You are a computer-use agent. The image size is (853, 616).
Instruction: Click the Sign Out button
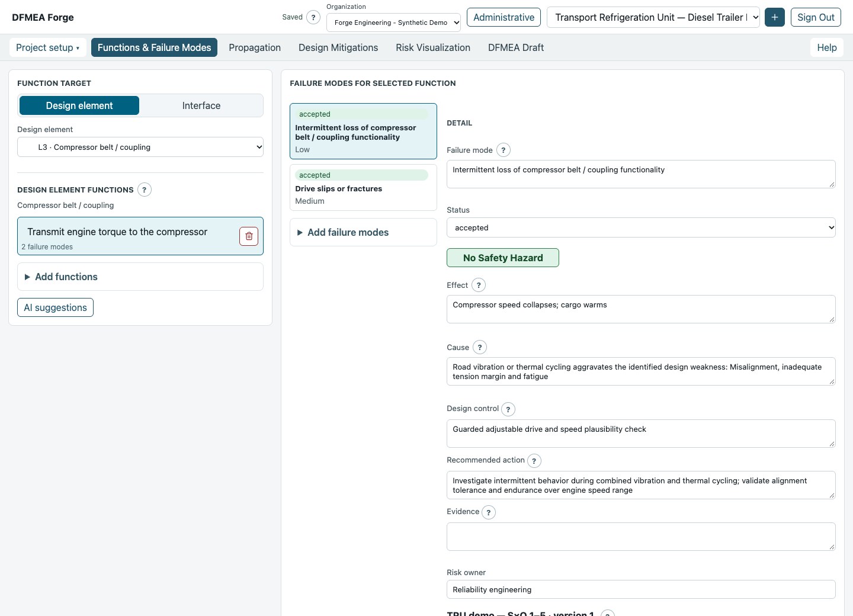point(816,17)
